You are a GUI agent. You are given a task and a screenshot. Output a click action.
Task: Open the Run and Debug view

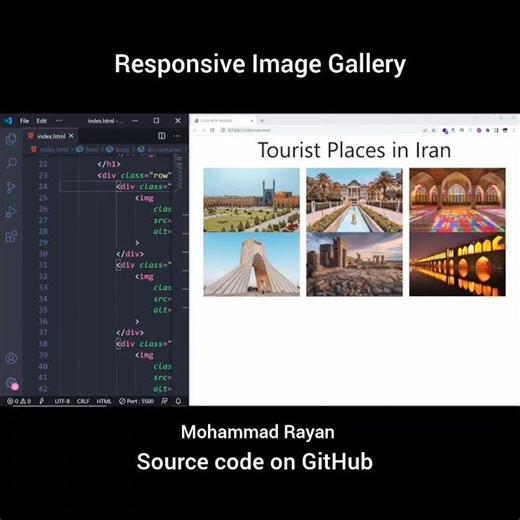pyautogui.click(x=11, y=212)
